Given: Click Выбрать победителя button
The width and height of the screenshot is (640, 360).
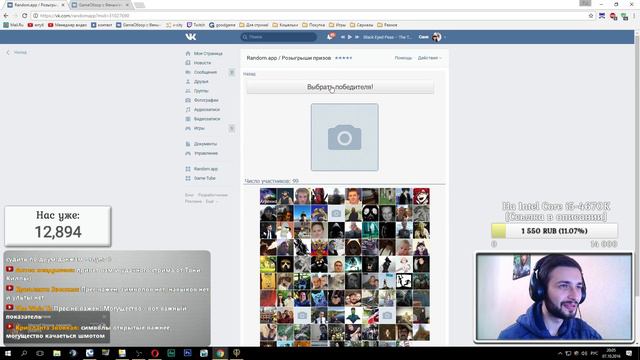Looking at the screenshot, I should coord(340,87).
